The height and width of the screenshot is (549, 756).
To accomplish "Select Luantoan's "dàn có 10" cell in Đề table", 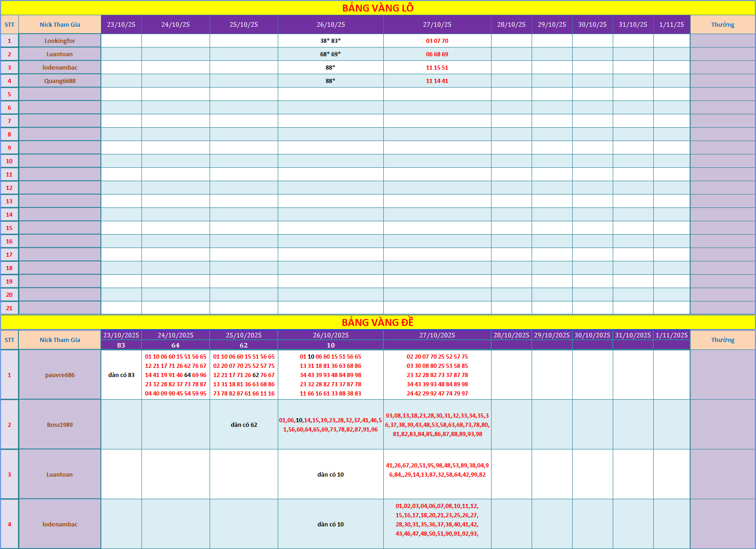I will point(330,474).
